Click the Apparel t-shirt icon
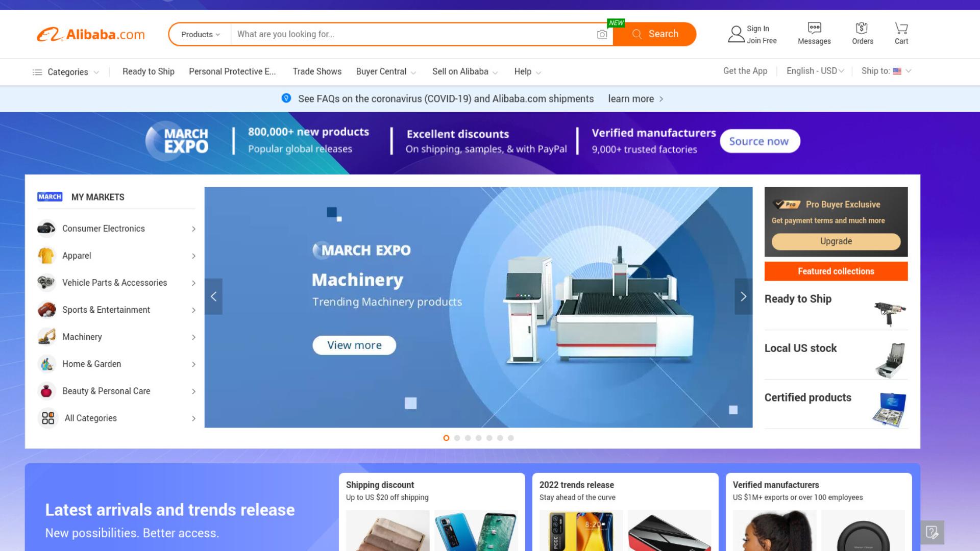Viewport: 980px width, 551px height. (x=46, y=256)
